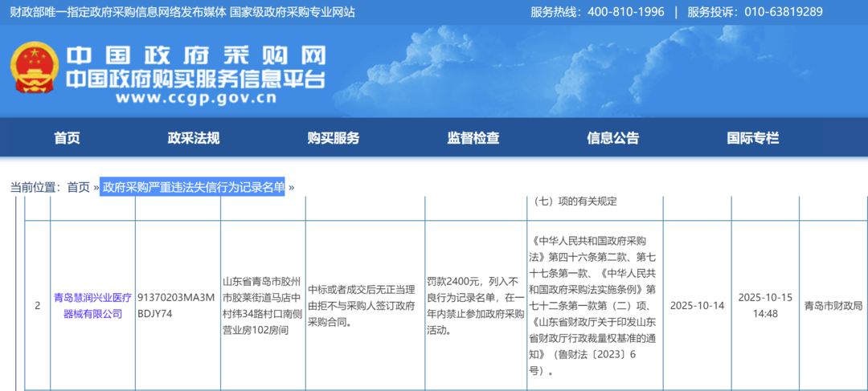Click 首页 in the breadcrumb trail
The width and height of the screenshot is (868, 391).
pyautogui.click(x=78, y=187)
